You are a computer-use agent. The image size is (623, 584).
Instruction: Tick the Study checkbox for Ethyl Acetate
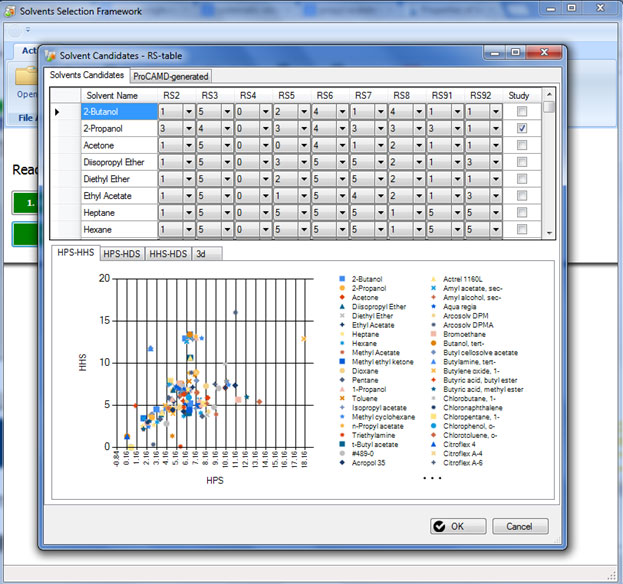522,196
